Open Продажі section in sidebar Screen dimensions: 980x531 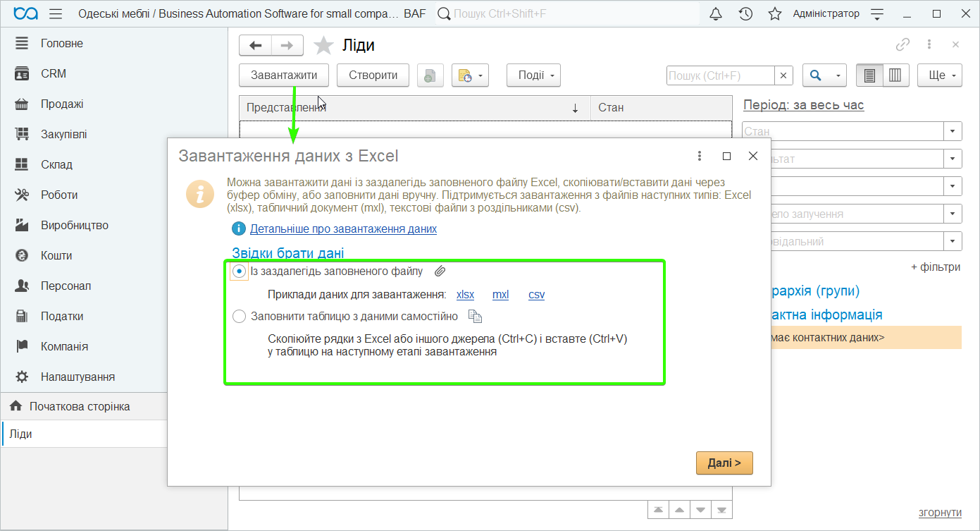(x=62, y=104)
